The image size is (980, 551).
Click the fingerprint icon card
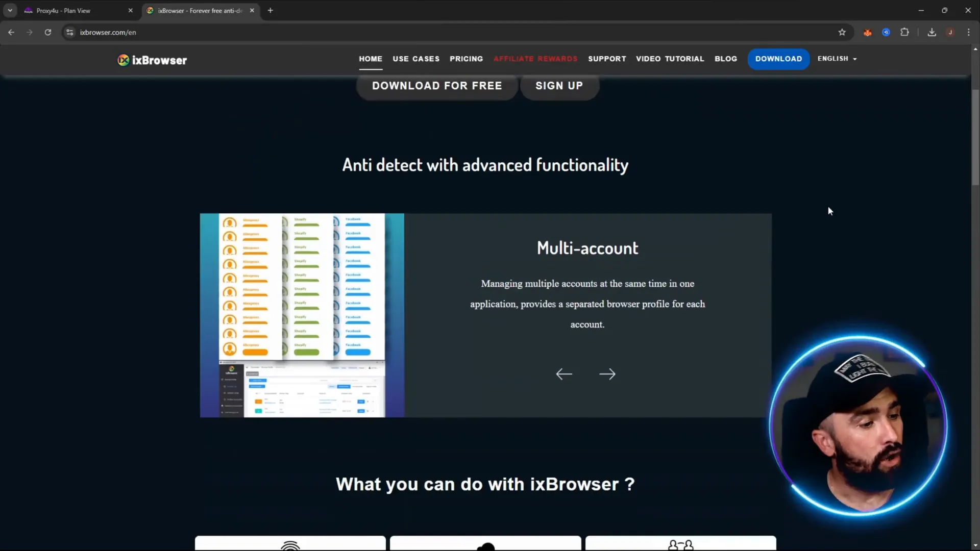290,543
